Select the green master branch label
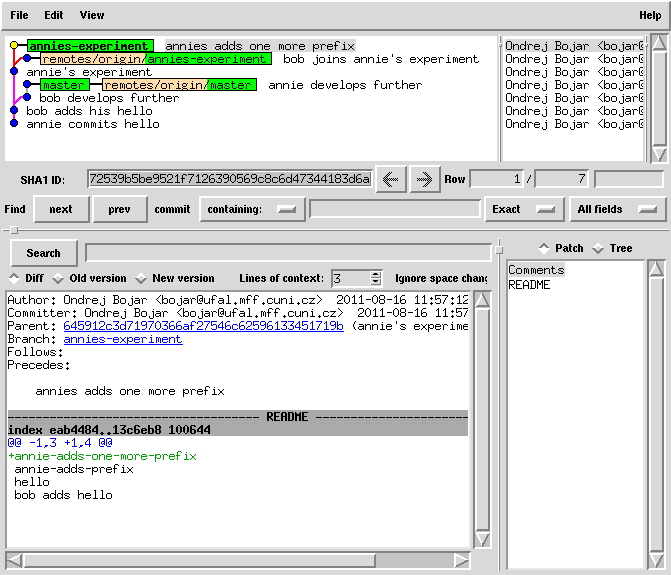This screenshot has width=671, height=575. click(x=63, y=85)
